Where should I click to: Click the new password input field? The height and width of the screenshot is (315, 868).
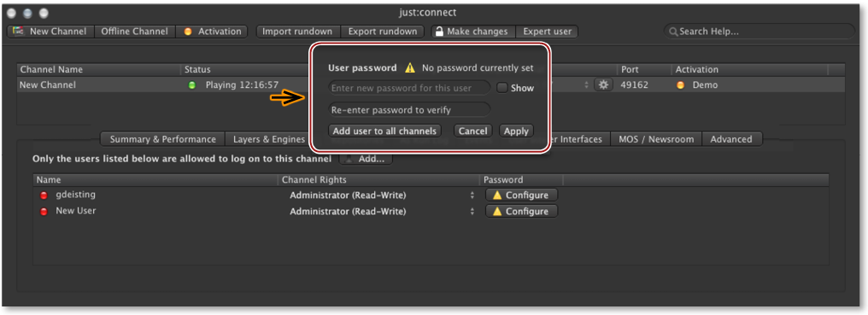[x=409, y=87]
